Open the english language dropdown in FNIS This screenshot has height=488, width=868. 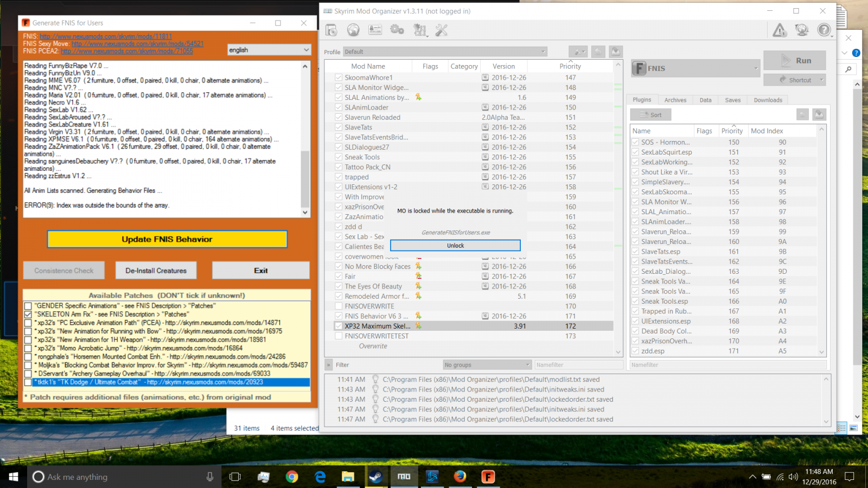click(x=269, y=49)
